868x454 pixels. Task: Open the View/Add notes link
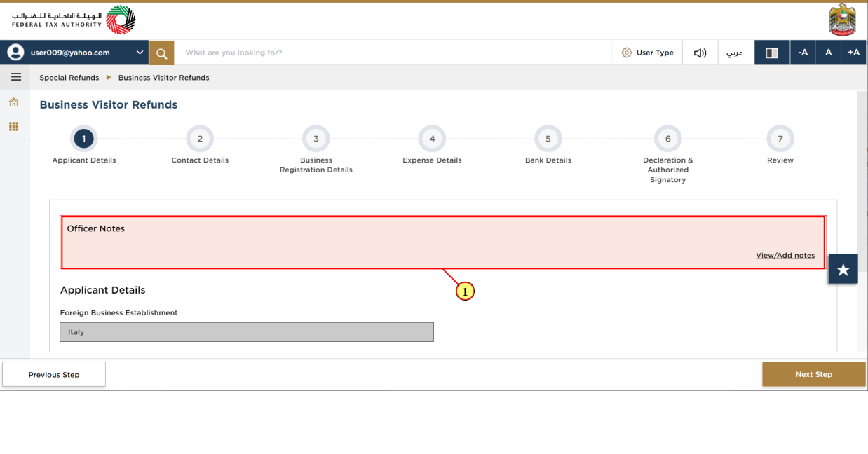(x=785, y=256)
